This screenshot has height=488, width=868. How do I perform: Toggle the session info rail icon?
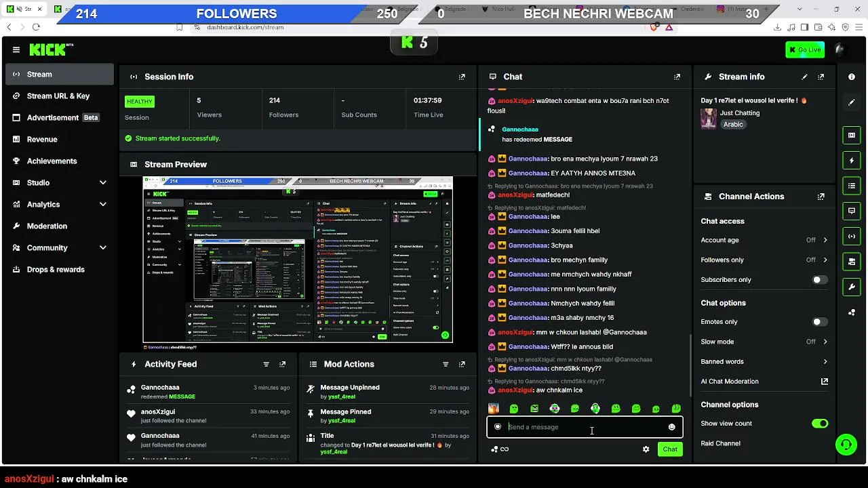852,236
